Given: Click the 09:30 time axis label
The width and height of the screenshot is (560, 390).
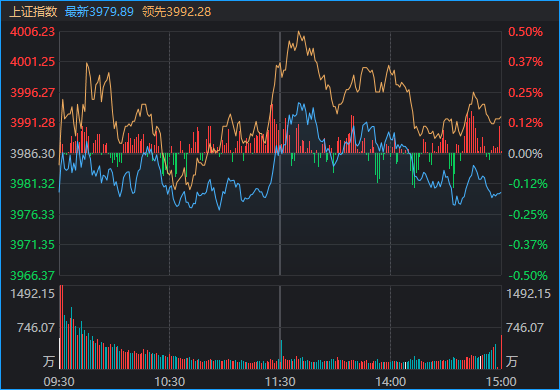Looking at the screenshot, I should click(x=59, y=382).
